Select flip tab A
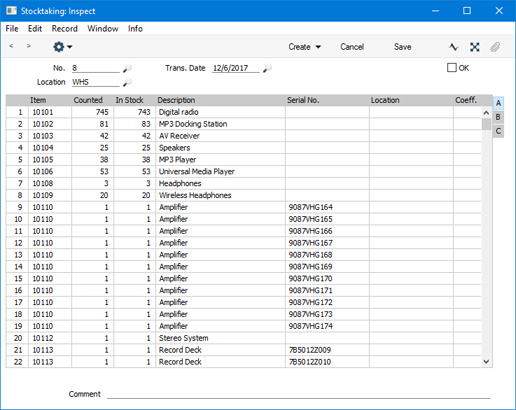 (498, 103)
